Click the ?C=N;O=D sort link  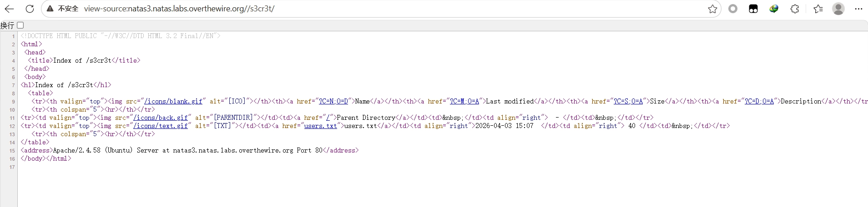point(333,101)
